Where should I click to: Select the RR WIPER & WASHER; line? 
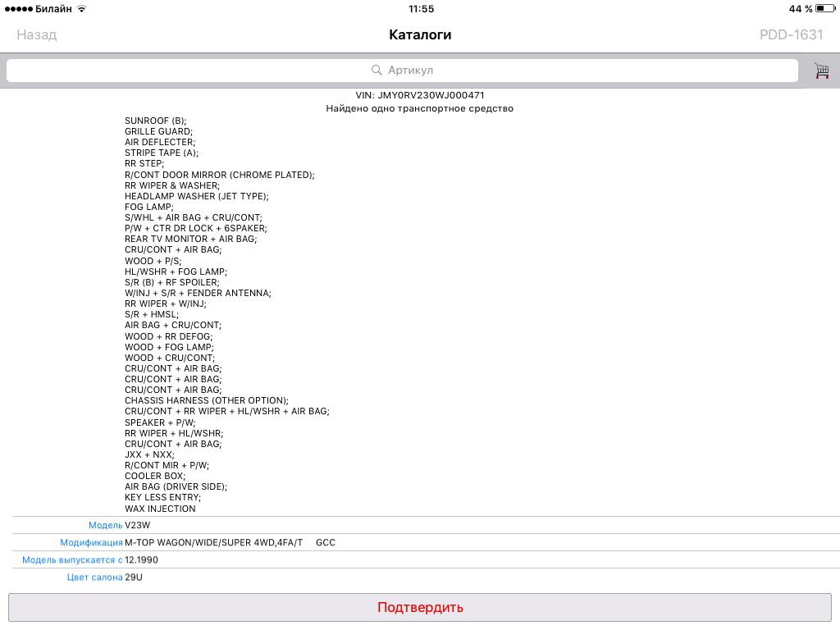[172, 186]
